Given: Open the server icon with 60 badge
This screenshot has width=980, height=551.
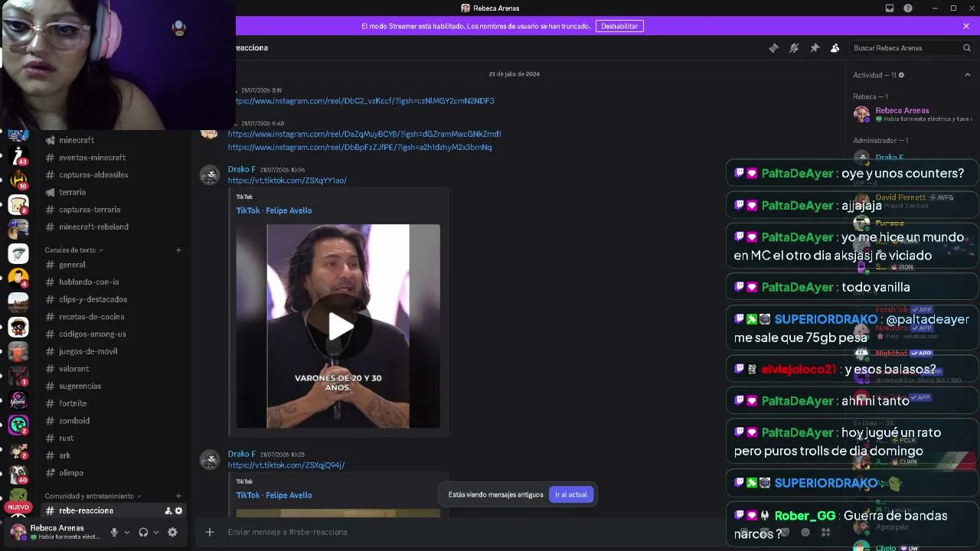Looking at the screenshot, I should pyautogui.click(x=18, y=473).
